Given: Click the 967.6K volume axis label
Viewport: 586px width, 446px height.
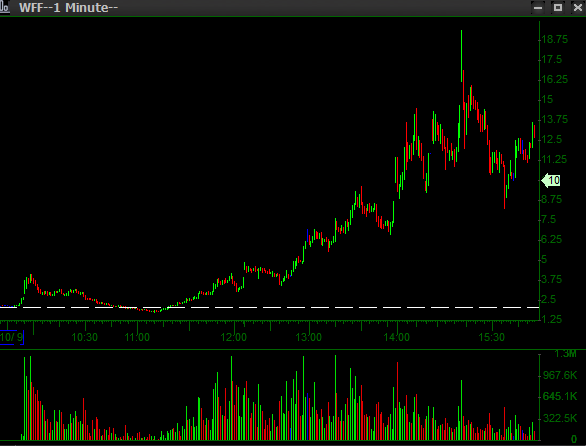Looking at the screenshot, I should (x=560, y=375).
